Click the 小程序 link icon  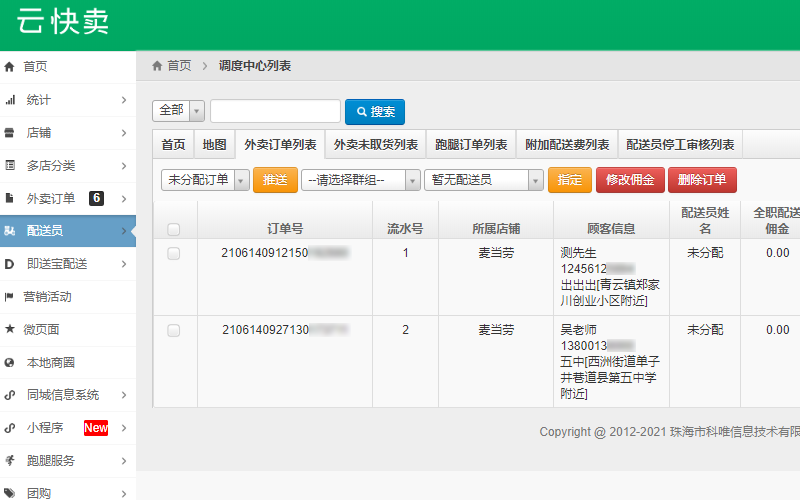[x=10, y=428]
